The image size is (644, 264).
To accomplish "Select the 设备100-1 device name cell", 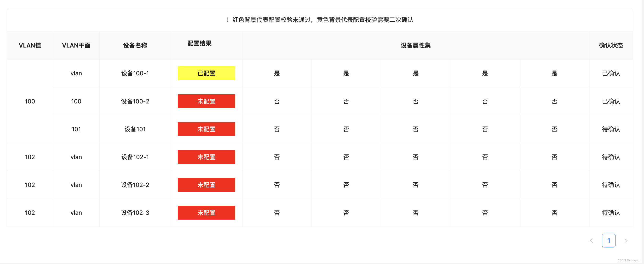I will [135, 73].
